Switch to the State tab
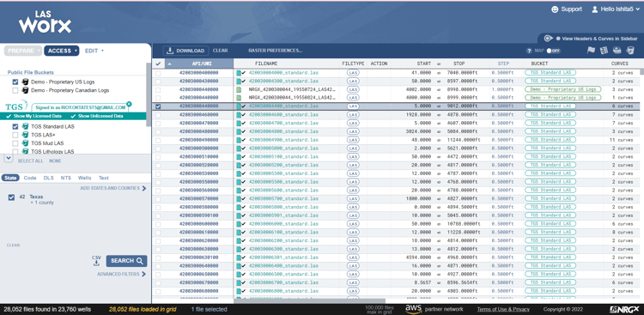This screenshot has height=315, width=644. point(10,178)
